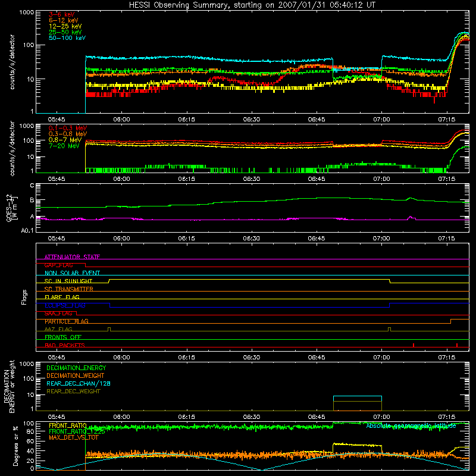Select the 6-12 keV legend label
The height and width of the screenshot is (476, 476).
coord(64,20)
